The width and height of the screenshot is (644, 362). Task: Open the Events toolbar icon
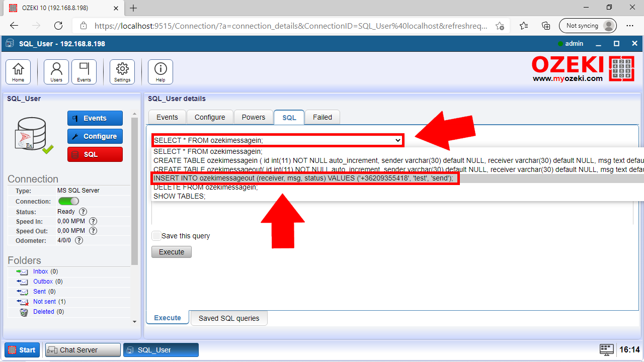84,72
